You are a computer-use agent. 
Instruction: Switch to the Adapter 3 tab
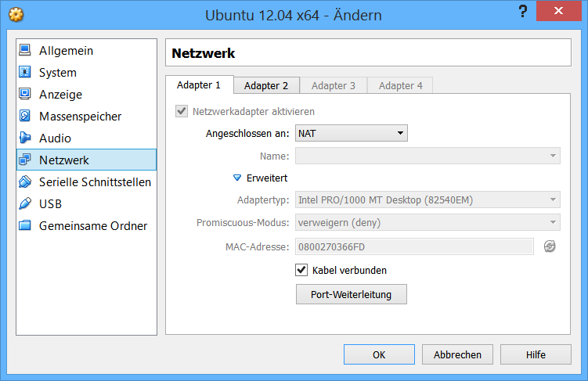click(x=334, y=85)
